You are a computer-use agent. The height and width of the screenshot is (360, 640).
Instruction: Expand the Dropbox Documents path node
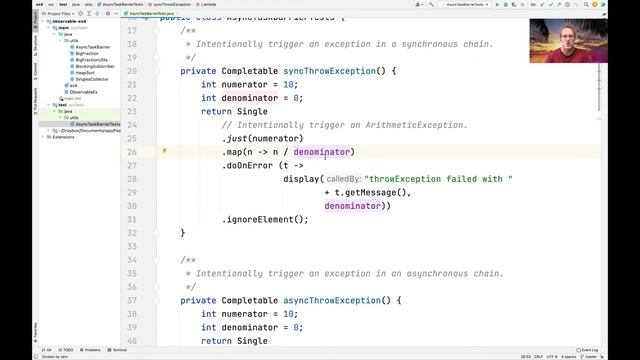[x=49, y=131]
